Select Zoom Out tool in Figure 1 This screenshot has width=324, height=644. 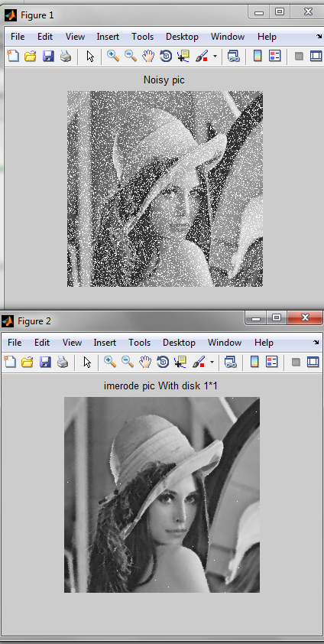[x=131, y=56]
